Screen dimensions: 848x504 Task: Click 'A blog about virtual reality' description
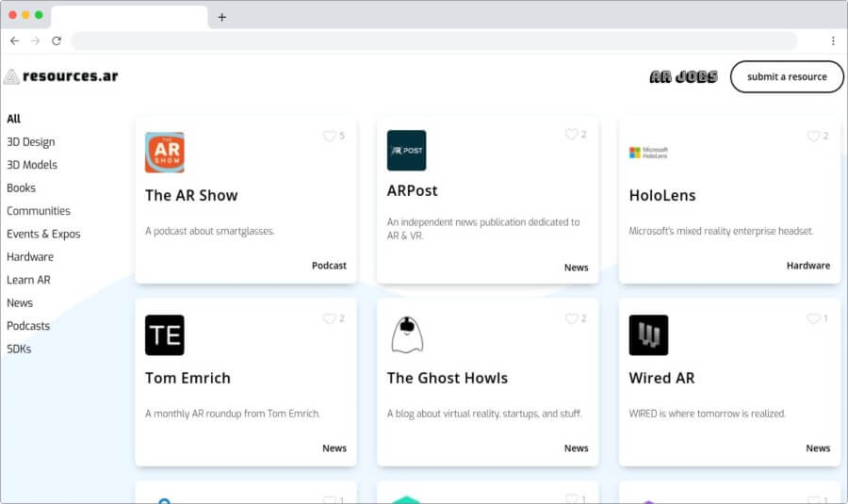[x=484, y=414]
